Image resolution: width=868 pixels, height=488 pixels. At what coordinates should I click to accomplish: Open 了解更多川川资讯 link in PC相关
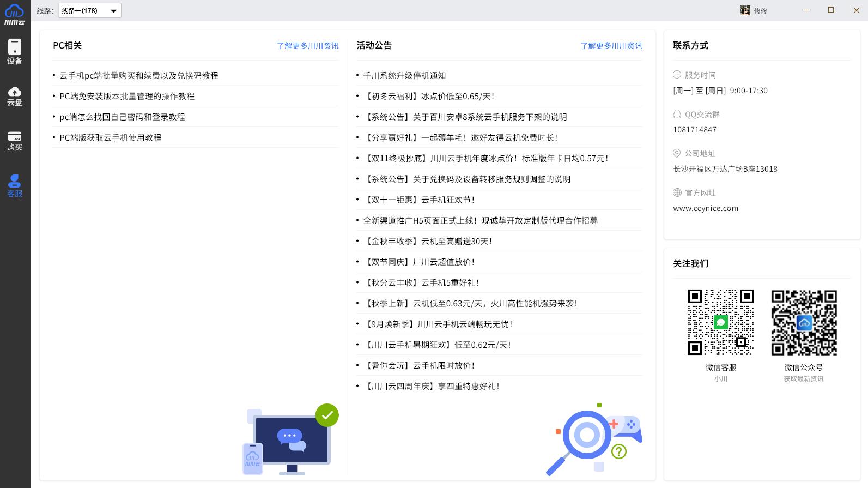(307, 46)
